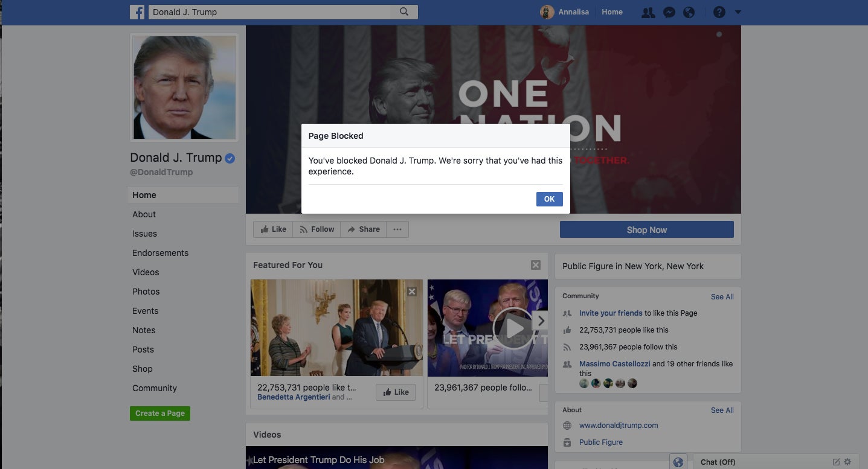Open the Help question mark icon

point(719,12)
